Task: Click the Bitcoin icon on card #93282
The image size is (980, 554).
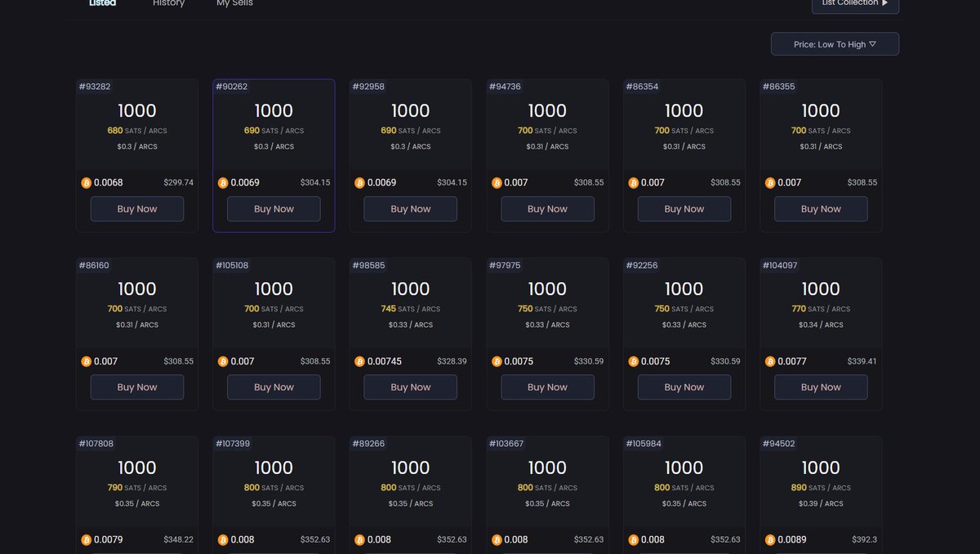Action: click(x=86, y=183)
